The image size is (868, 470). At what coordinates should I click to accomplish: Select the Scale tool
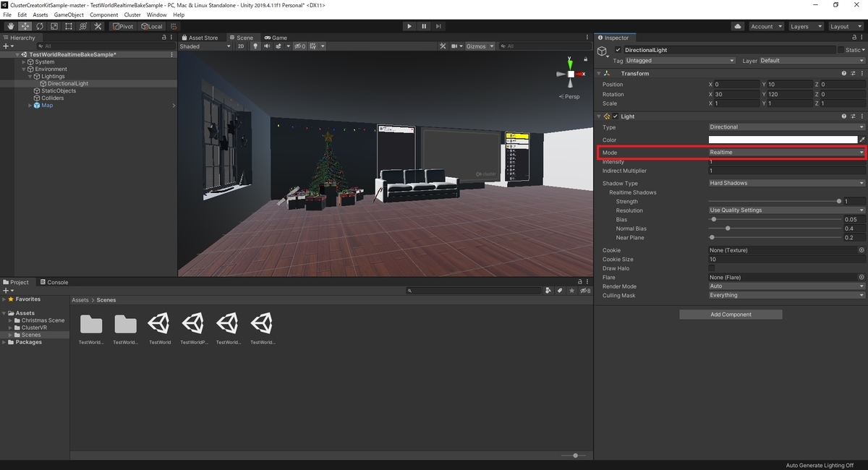click(x=54, y=26)
